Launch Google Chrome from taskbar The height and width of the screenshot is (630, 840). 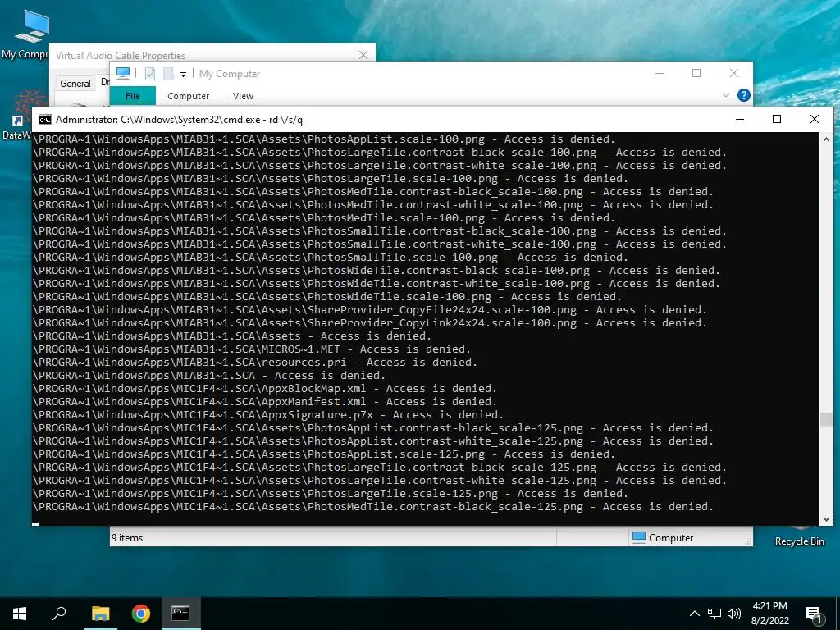(141, 614)
